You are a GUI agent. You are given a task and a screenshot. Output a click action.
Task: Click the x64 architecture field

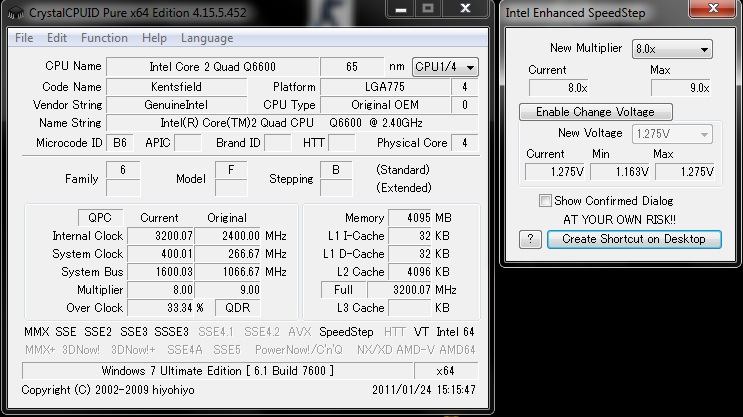[445, 371]
